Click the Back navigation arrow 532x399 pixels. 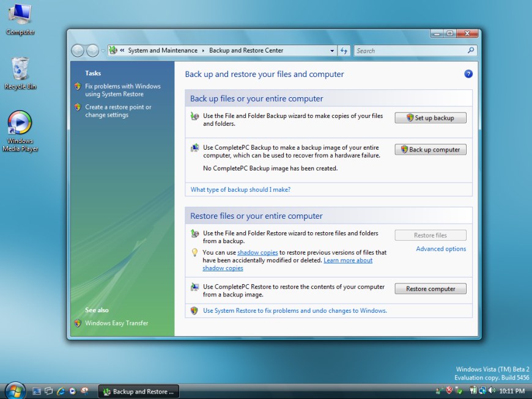click(x=78, y=51)
